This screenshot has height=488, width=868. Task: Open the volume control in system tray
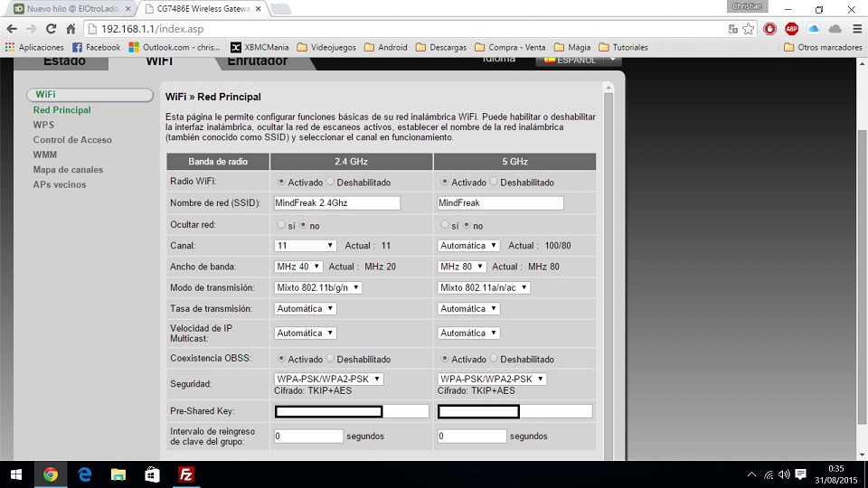point(784,474)
